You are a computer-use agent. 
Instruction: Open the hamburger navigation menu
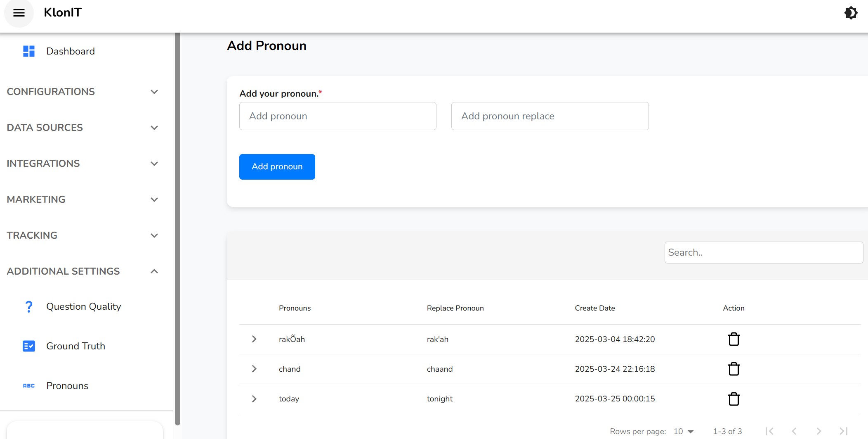(19, 13)
